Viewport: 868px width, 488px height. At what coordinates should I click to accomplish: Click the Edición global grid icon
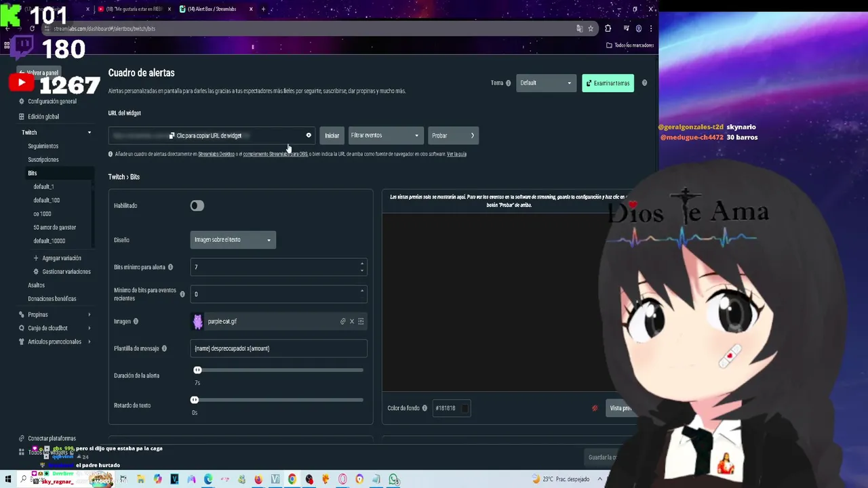pyautogui.click(x=22, y=117)
